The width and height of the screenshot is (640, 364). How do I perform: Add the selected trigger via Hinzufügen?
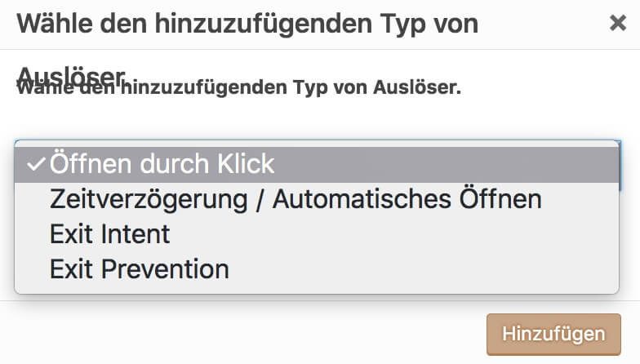[553, 334]
